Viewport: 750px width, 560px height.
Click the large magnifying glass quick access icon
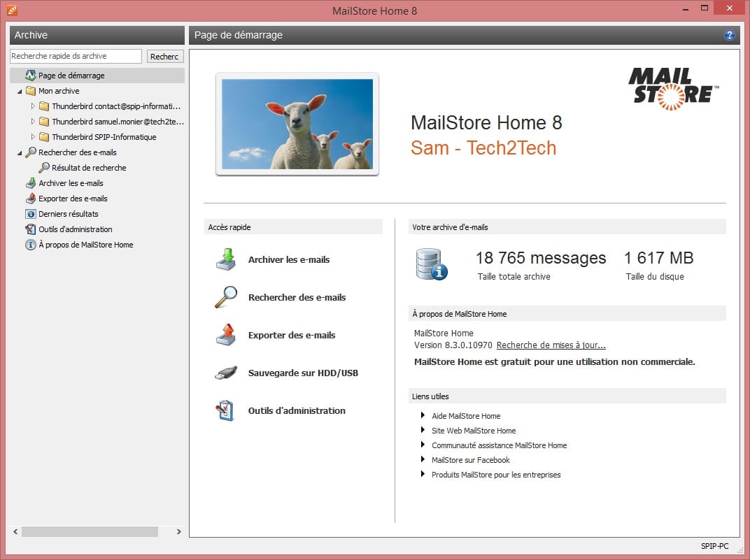[x=226, y=297]
